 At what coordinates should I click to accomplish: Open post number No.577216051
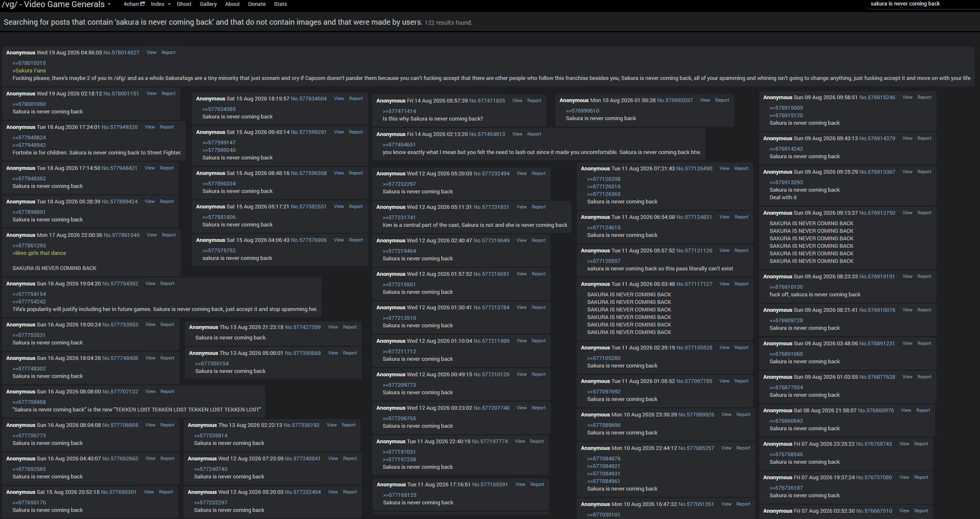(491, 274)
